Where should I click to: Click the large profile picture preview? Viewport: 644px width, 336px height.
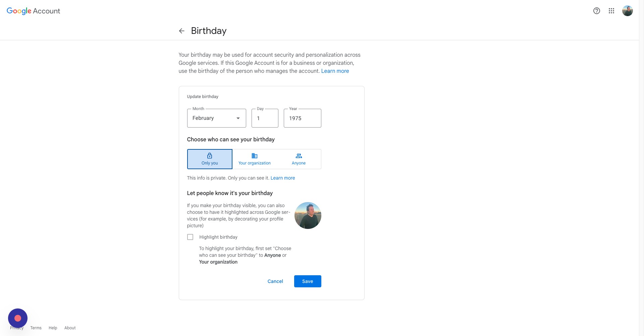click(x=308, y=215)
